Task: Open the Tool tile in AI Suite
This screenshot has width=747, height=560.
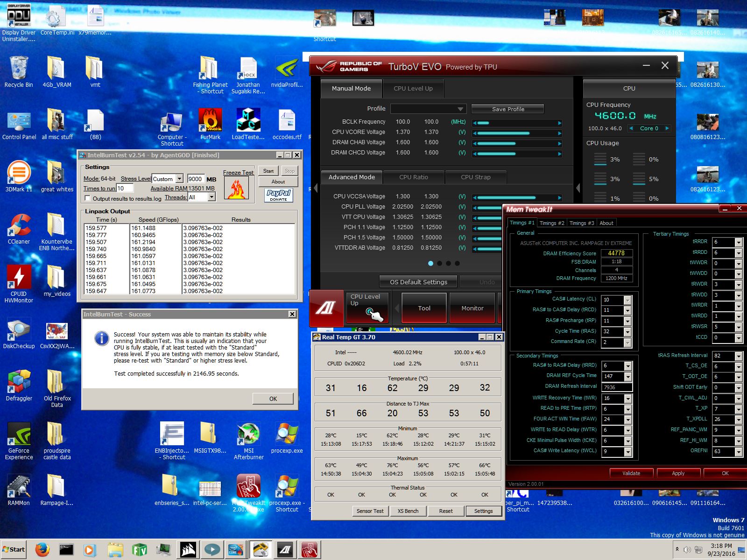Action: point(424,308)
